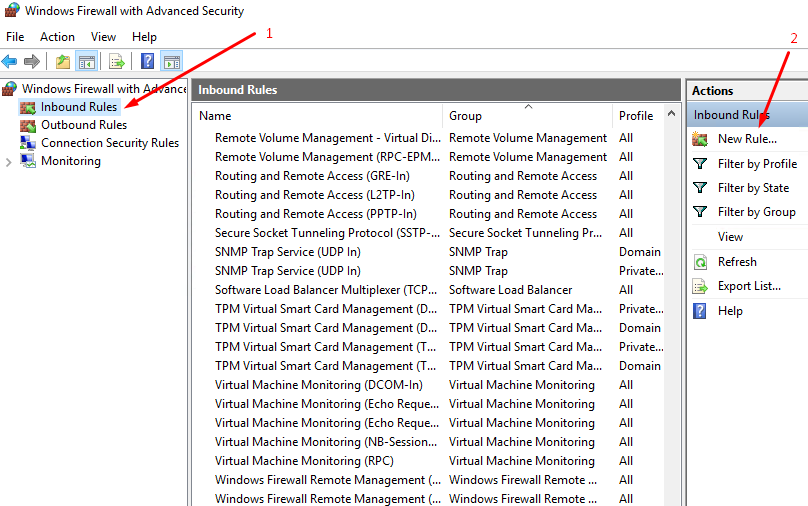Sort rules by the Group column header
Viewport: 808px width, 506px height.
pos(528,116)
